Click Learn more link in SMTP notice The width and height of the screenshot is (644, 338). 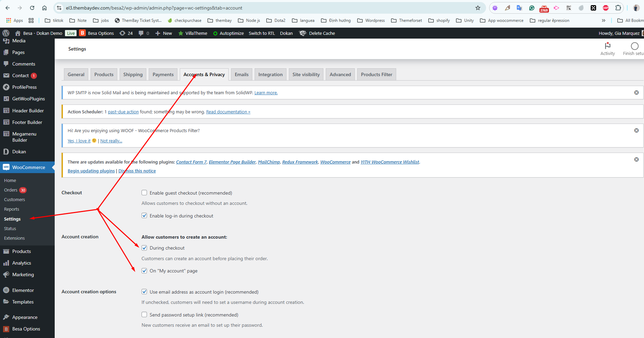tap(266, 93)
